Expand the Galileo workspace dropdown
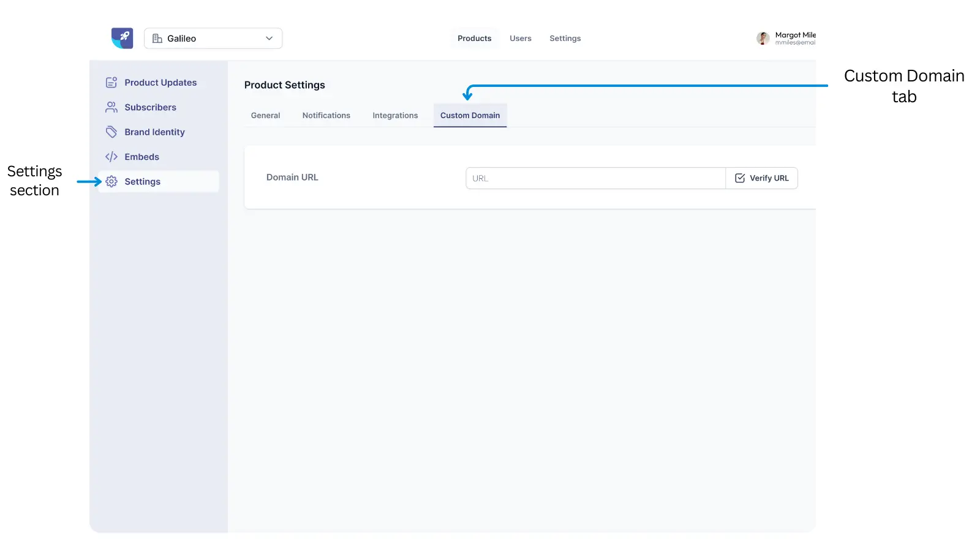980x551 pixels. pos(213,38)
